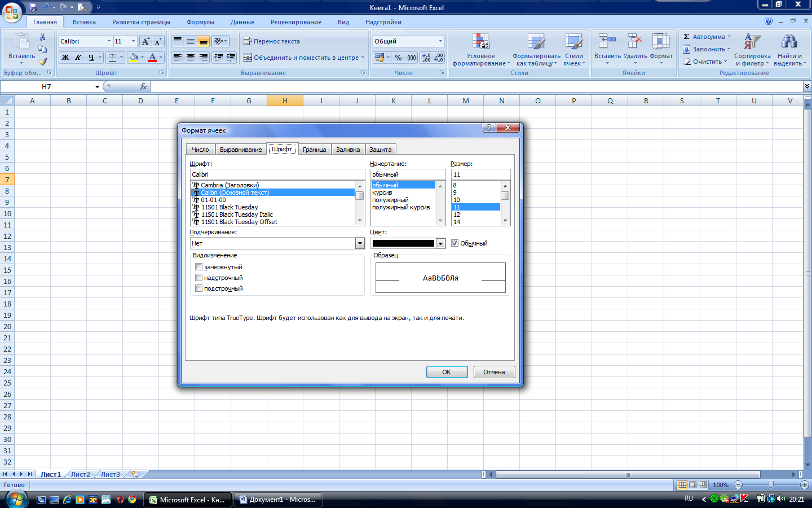Click the Paste (Вставить) clipboard icon

(21, 42)
